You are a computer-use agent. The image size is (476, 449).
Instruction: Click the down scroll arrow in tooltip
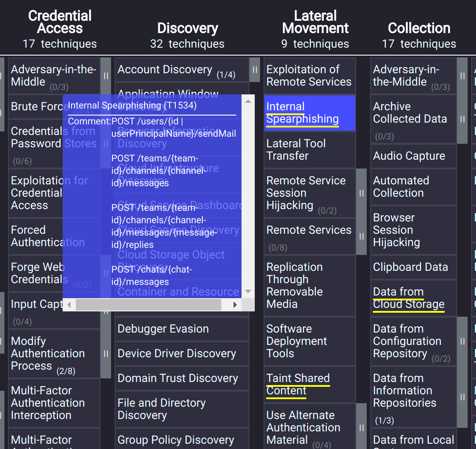pyautogui.click(x=248, y=291)
